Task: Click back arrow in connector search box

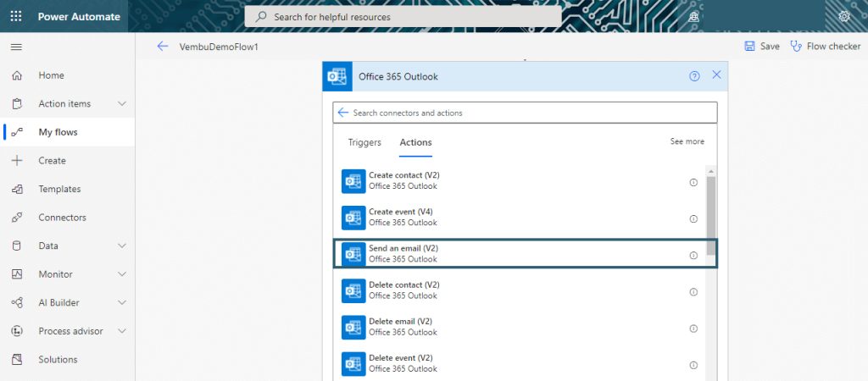Action: 342,113
